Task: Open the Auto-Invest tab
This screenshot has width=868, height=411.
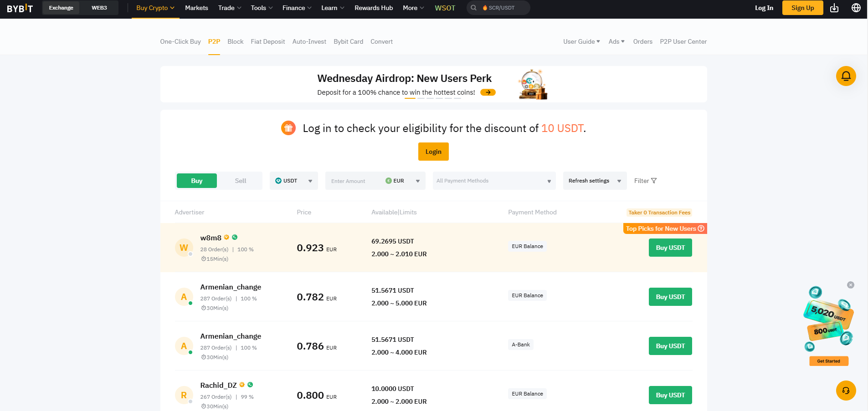Action: click(x=309, y=41)
